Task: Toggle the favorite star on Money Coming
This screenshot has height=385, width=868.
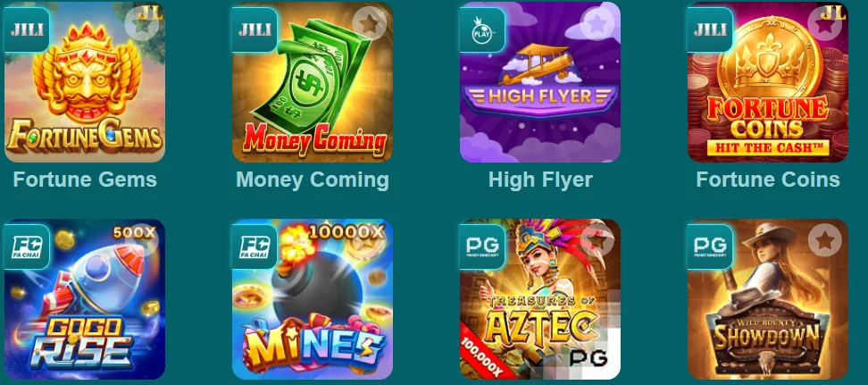Action: click(x=369, y=23)
